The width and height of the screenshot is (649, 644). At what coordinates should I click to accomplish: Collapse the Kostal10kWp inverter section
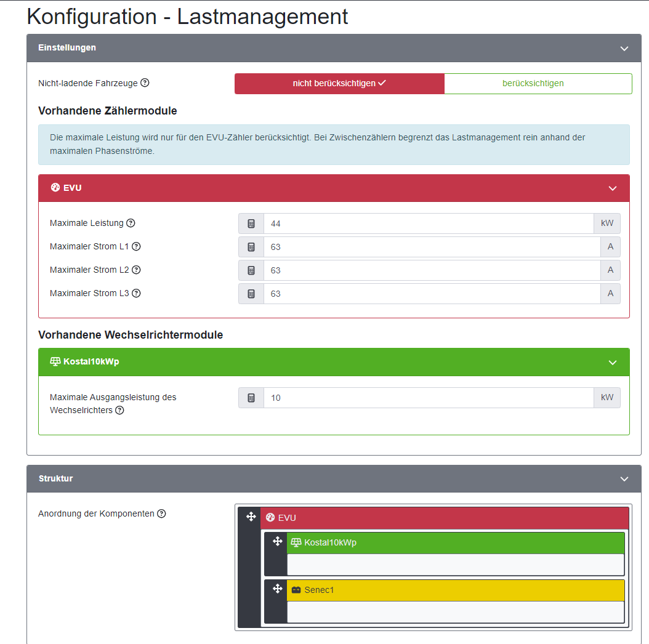click(613, 363)
